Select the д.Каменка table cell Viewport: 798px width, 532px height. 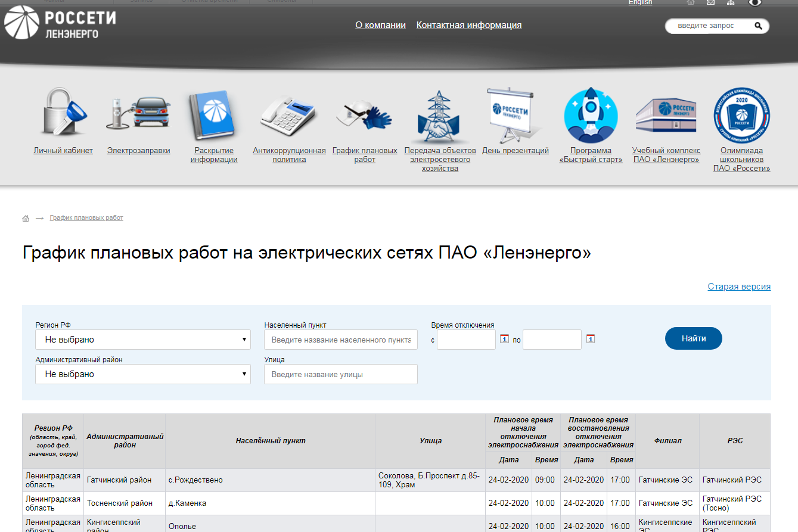tap(271, 503)
